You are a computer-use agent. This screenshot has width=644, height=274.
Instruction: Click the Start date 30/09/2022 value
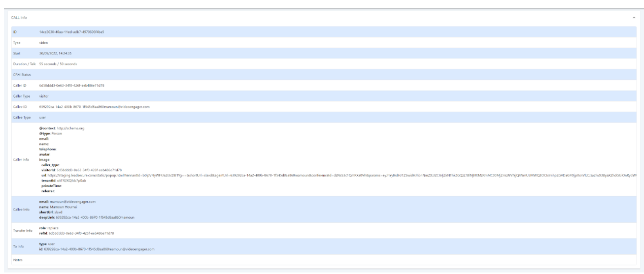point(55,53)
